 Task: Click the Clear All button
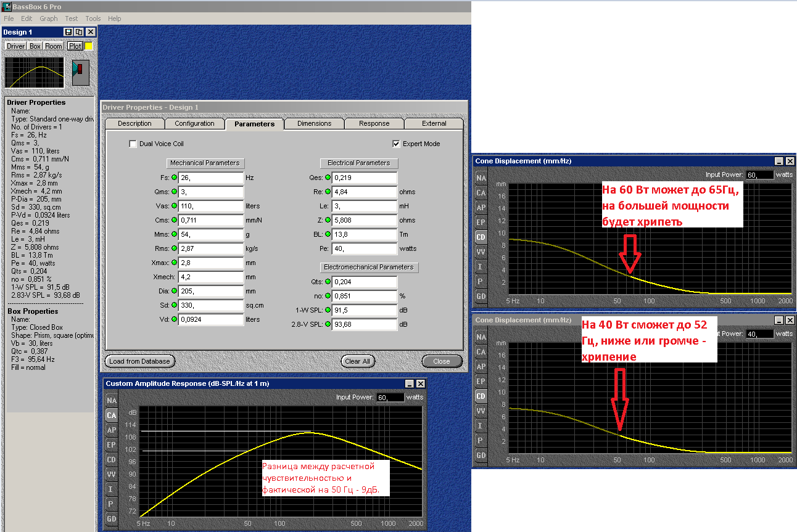tap(358, 361)
